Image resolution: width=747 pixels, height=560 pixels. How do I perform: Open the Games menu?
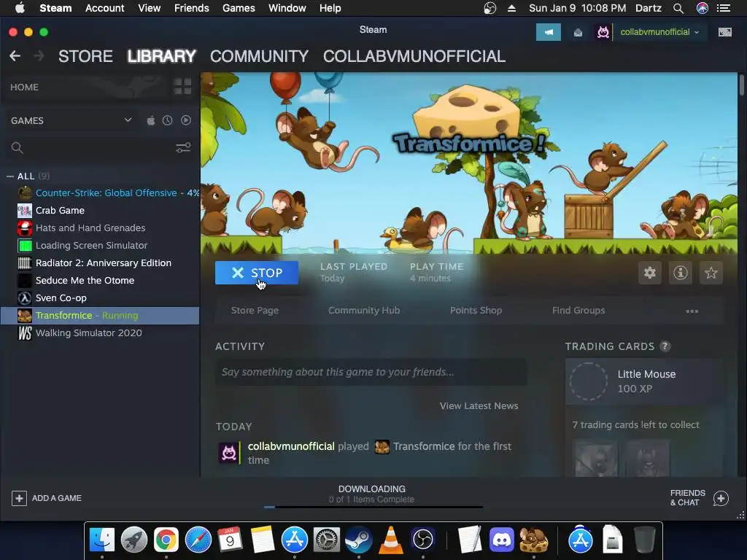pos(239,8)
